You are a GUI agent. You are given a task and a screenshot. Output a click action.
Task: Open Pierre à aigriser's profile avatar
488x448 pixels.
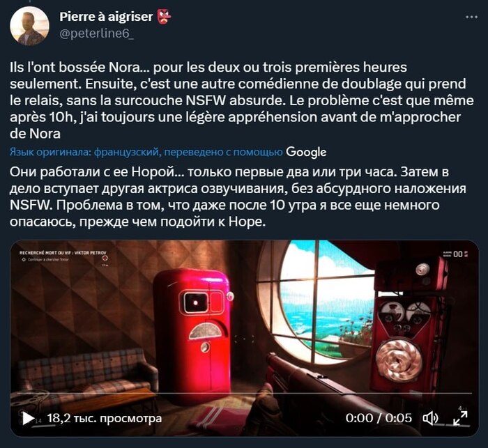(x=29, y=26)
